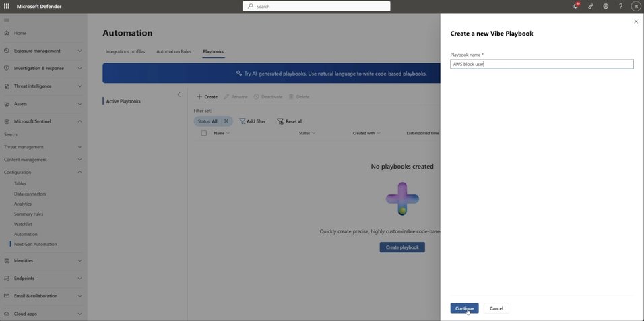Collapse the Configuration submenu
644x321 pixels.
(x=79, y=172)
